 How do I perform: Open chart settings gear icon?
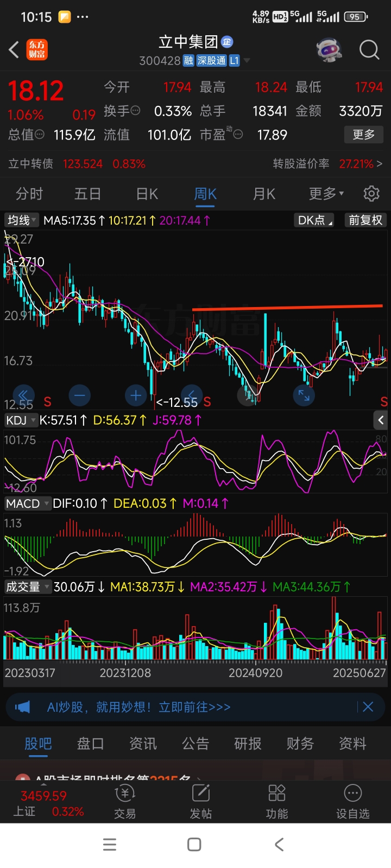pyautogui.click(x=371, y=194)
